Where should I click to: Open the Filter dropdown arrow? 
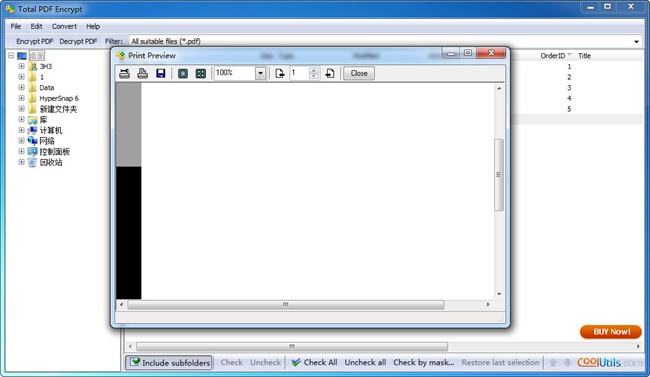tap(636, 41)
